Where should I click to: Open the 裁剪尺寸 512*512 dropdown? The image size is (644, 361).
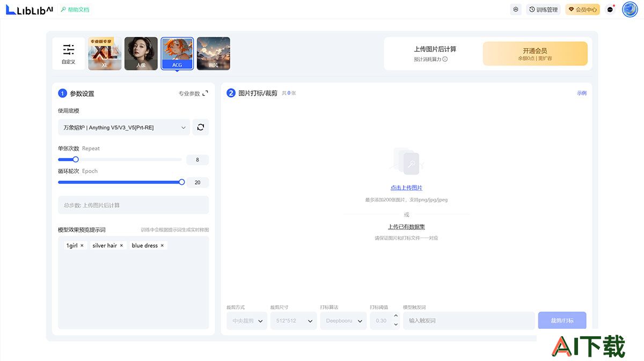[x=294, y=321]
